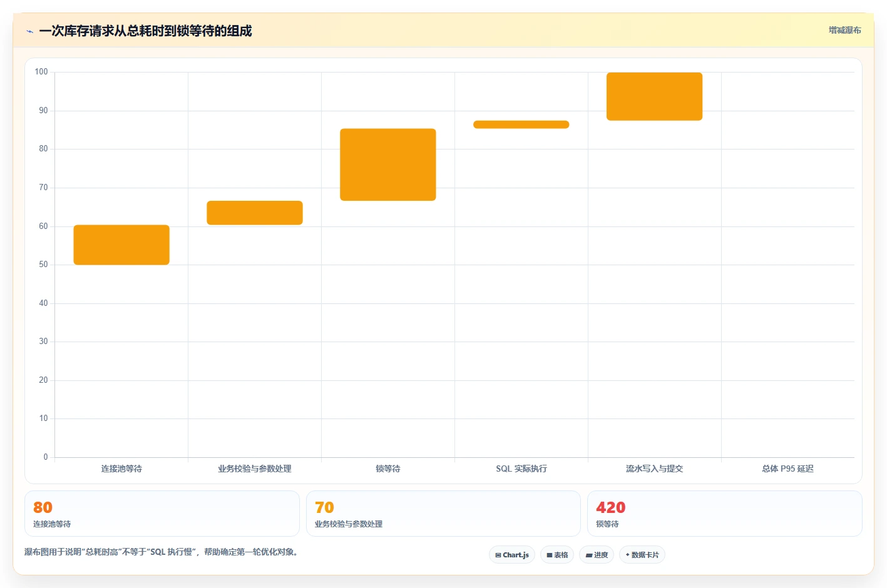Select the 流水写入与提交 waterfall bar
Screen dimensions: 887x588
tap(655, 96)
